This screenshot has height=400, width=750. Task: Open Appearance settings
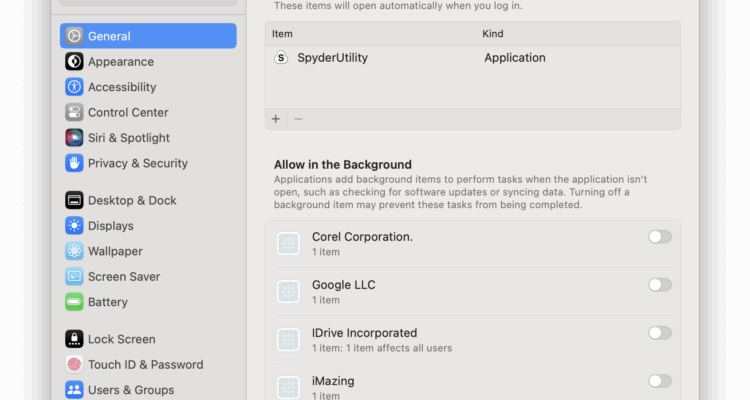point(148,61)
